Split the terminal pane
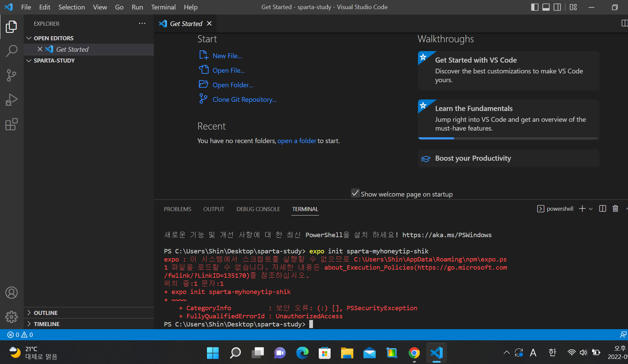This screenshot has height=364, width=628. click(603, 209)
